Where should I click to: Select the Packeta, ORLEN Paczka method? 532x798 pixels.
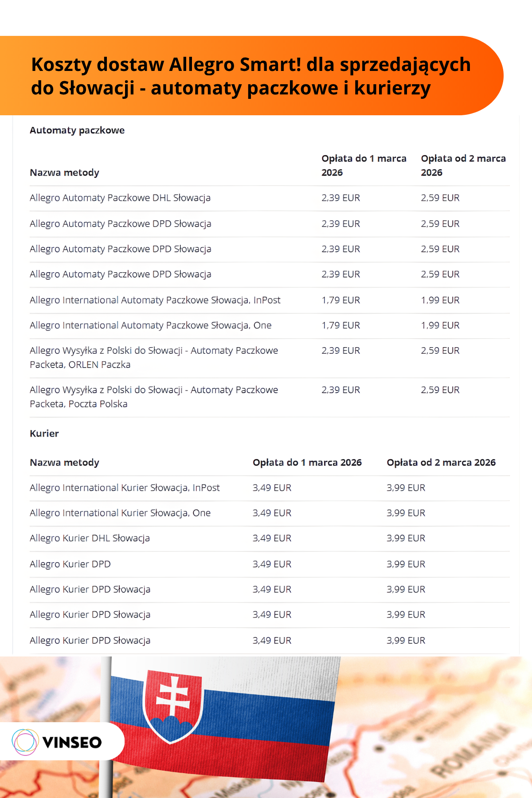tap(154, 357)
